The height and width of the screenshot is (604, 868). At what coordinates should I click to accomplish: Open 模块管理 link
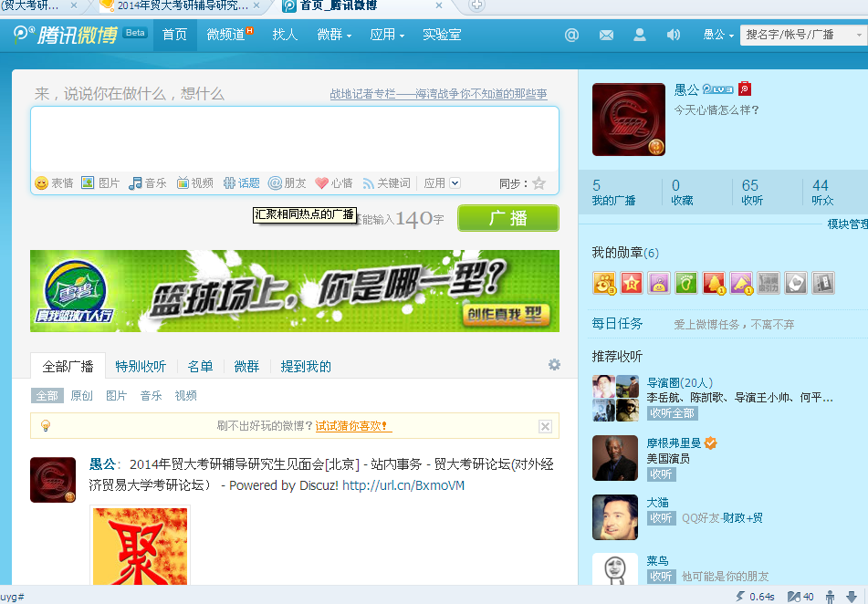click(x=848, y=224)
